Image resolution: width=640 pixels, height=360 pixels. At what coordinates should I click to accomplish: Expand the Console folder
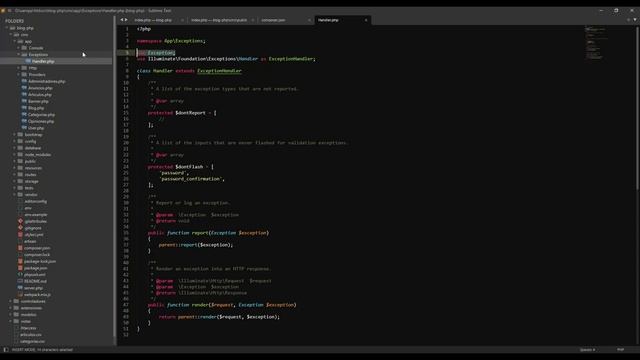[18, 48]
